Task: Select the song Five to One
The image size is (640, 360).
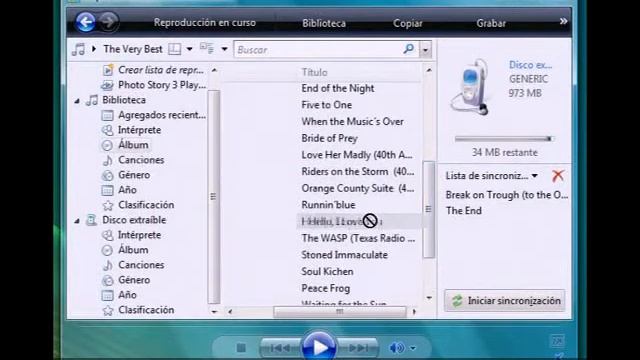Action: (x=327, y=105)
